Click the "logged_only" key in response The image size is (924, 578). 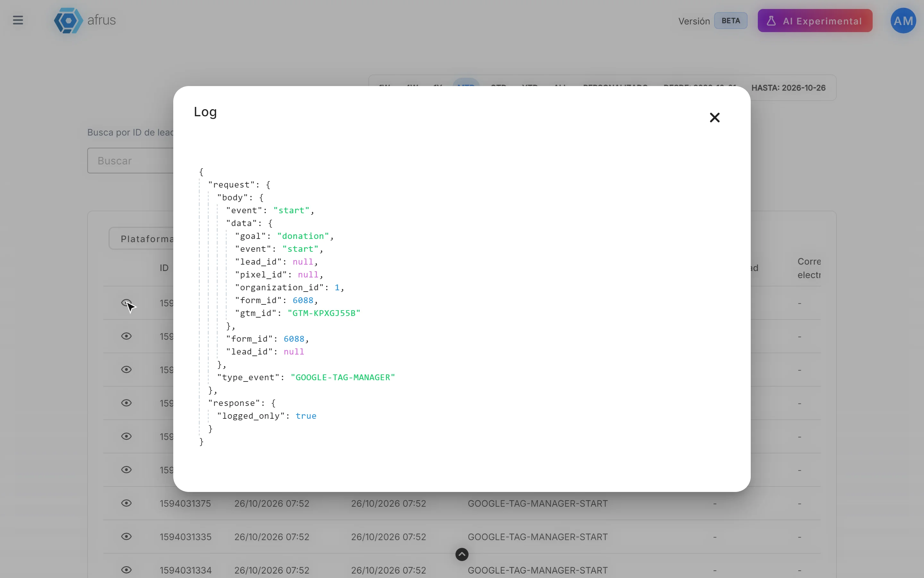coord(251,416)
